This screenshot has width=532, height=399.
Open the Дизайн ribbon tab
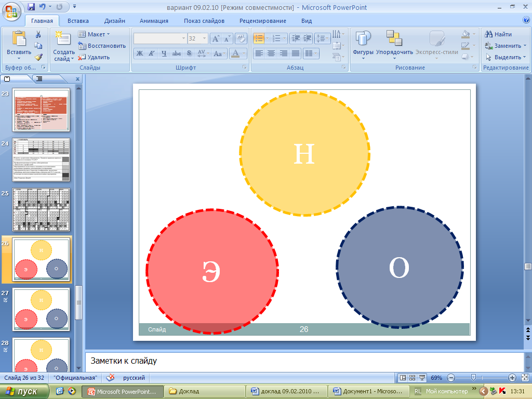pos(115,21)
